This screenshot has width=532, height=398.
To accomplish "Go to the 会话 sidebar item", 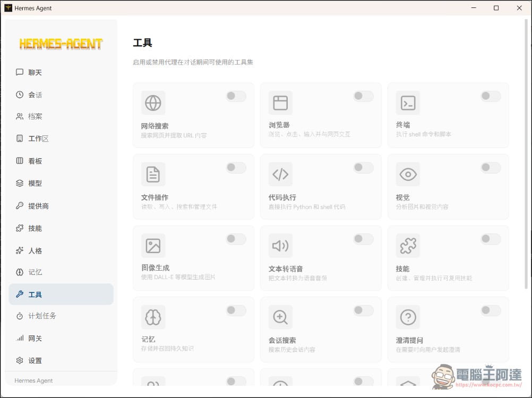I will (x=61, y=94).
